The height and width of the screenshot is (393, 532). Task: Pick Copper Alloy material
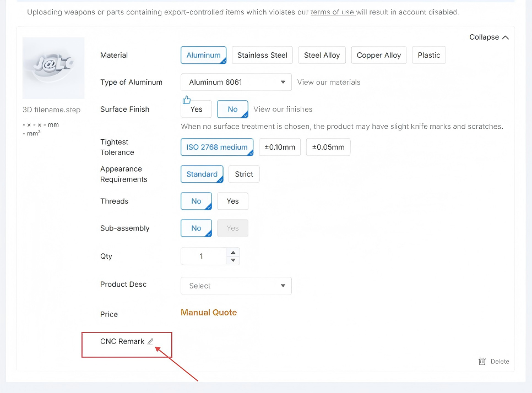coord(379,55)
